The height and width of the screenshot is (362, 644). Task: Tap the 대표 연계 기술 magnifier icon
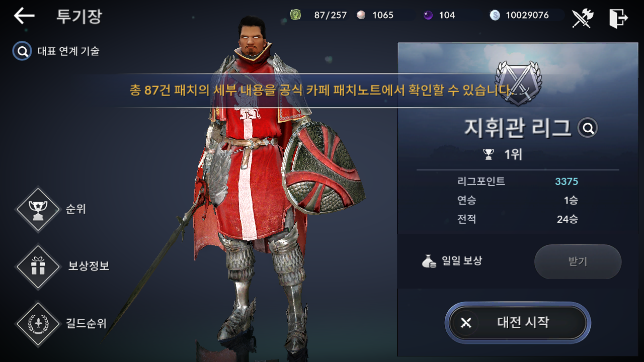click(x=22, y=51)
